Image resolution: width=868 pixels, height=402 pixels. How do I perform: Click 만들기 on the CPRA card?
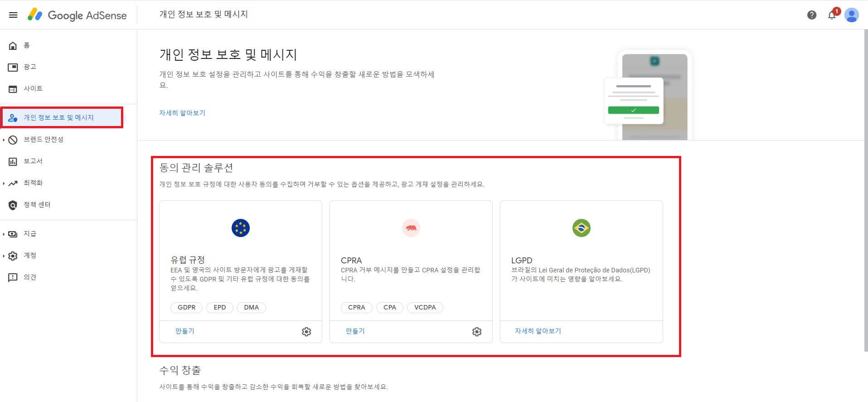(x=355, y=331)
